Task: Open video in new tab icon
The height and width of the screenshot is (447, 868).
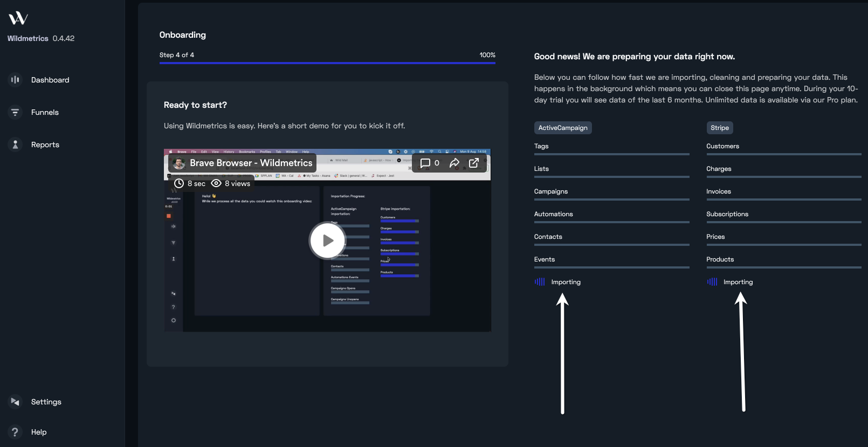Action: pyautogui.click(x=474, y=163)
